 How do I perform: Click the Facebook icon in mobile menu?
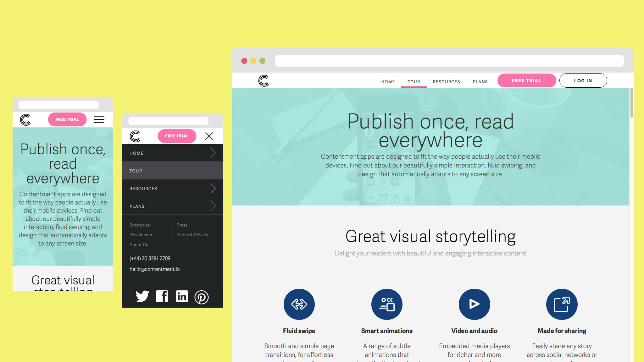pyautogui.click(x=162, y=296)
